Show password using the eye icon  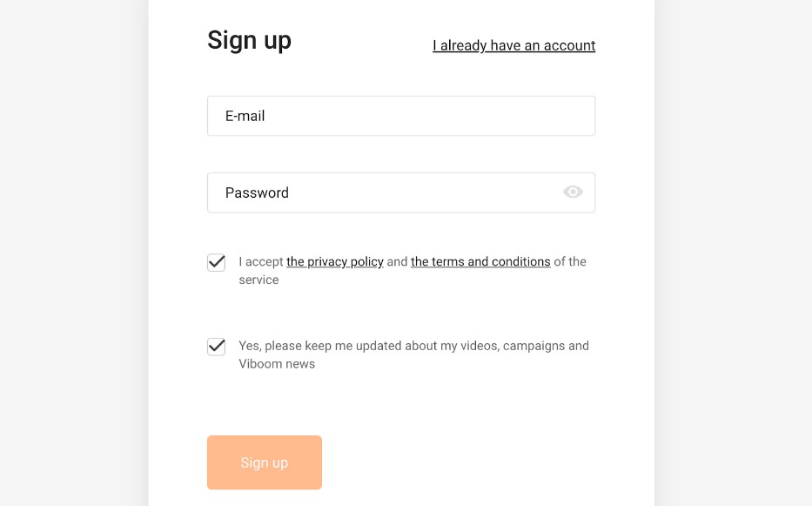pyautogui.click(x=573, y=192)
